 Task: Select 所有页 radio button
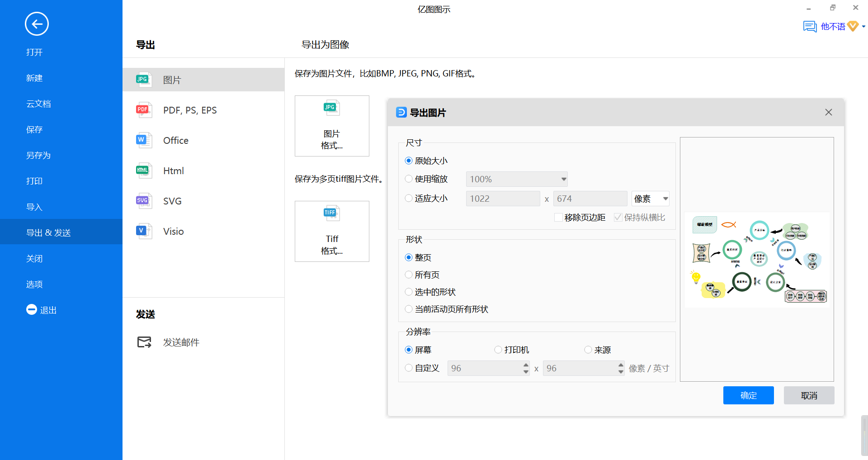pyautogui.click(x=409, y=275)
